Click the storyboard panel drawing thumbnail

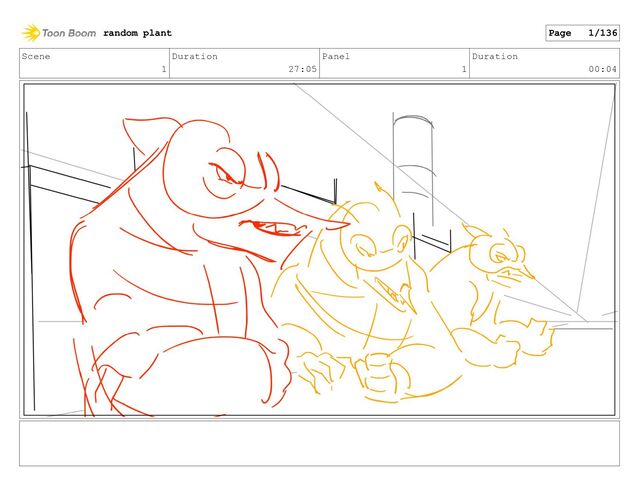click(x=319, y=250)
